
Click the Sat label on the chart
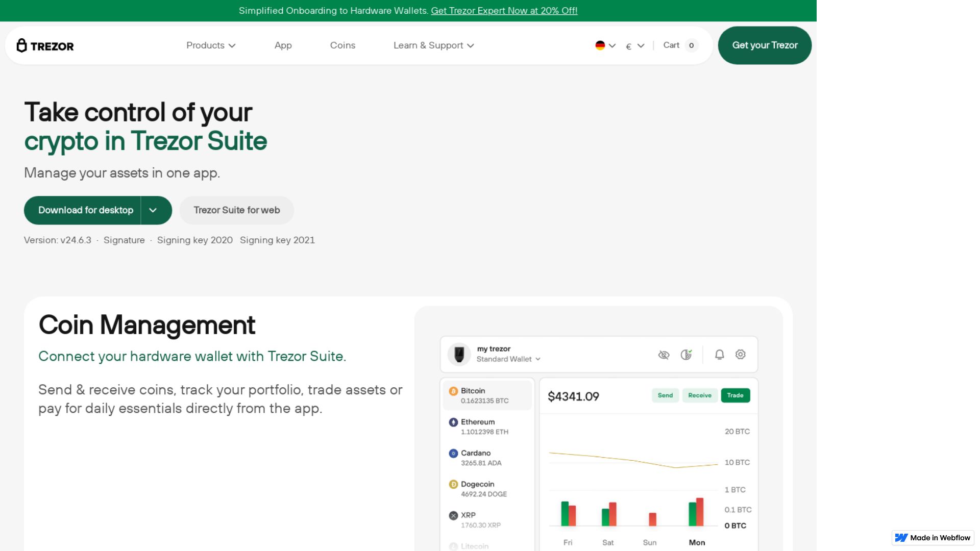point(607,542)
